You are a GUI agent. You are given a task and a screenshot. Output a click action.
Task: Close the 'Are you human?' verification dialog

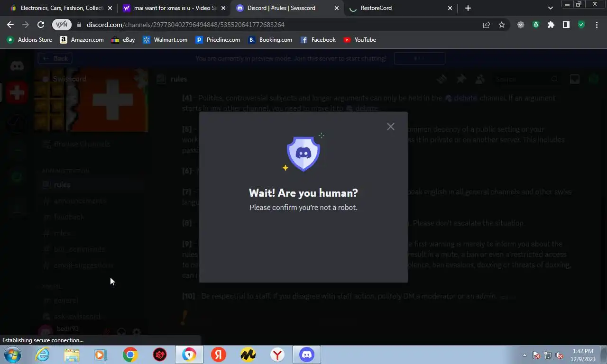(x=390, y=127)
